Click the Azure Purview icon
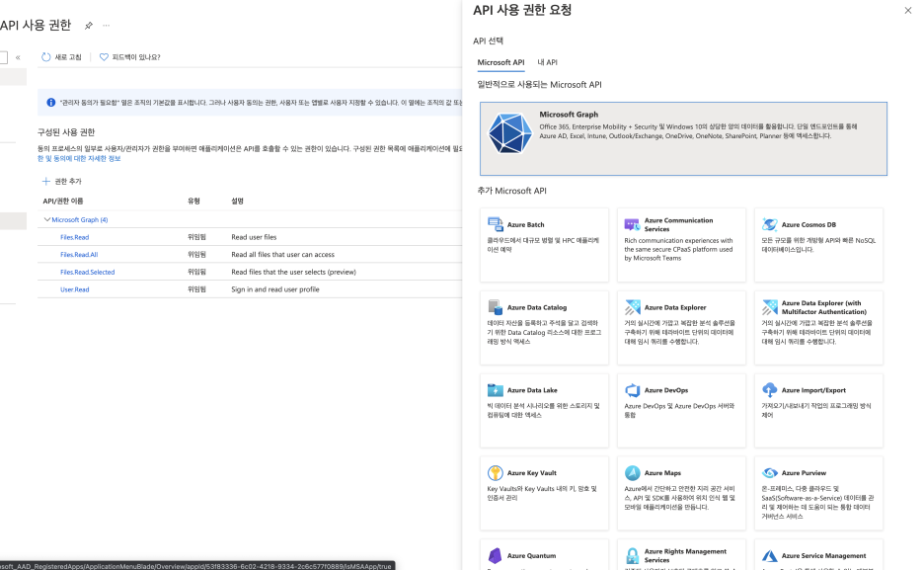 pos(770,473)
